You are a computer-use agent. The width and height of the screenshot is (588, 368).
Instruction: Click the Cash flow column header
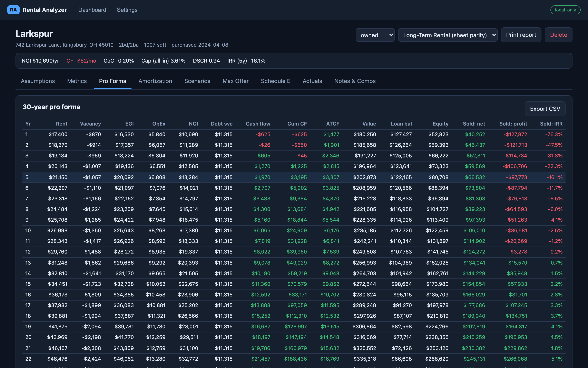(258, 124)
